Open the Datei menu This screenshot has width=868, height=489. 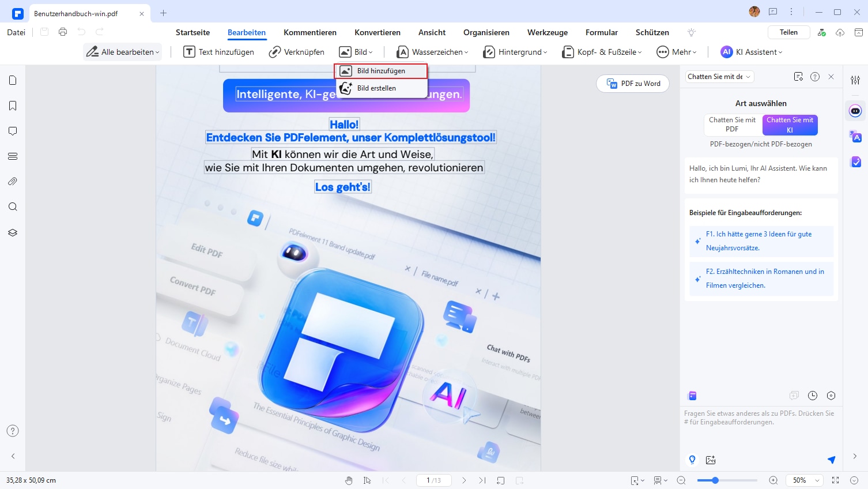click(16, 32)
